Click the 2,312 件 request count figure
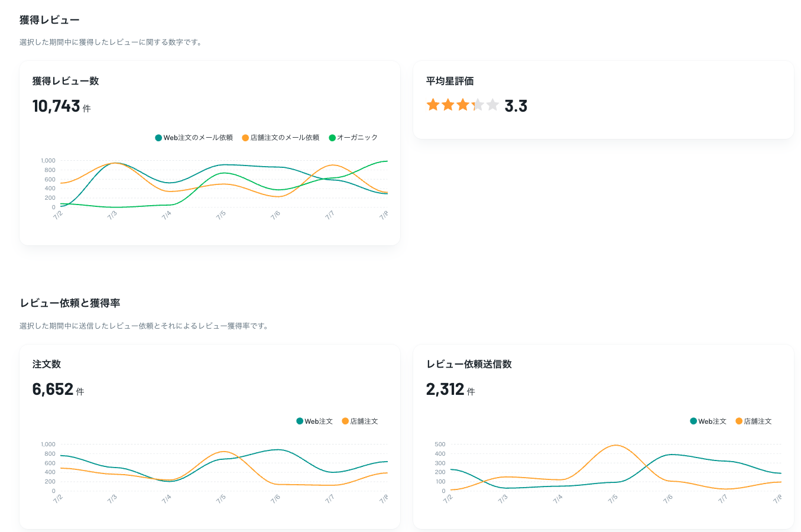This screenshot has height=532, width=801. click(x=450, y=390)
